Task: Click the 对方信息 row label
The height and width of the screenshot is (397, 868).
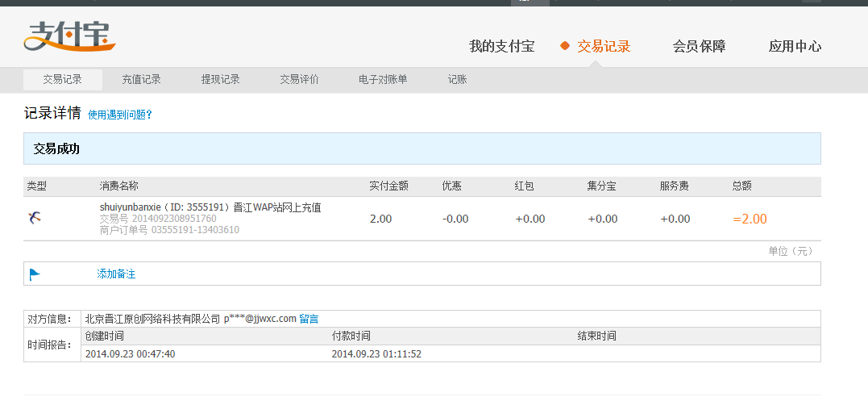Action: coord(50,319)
